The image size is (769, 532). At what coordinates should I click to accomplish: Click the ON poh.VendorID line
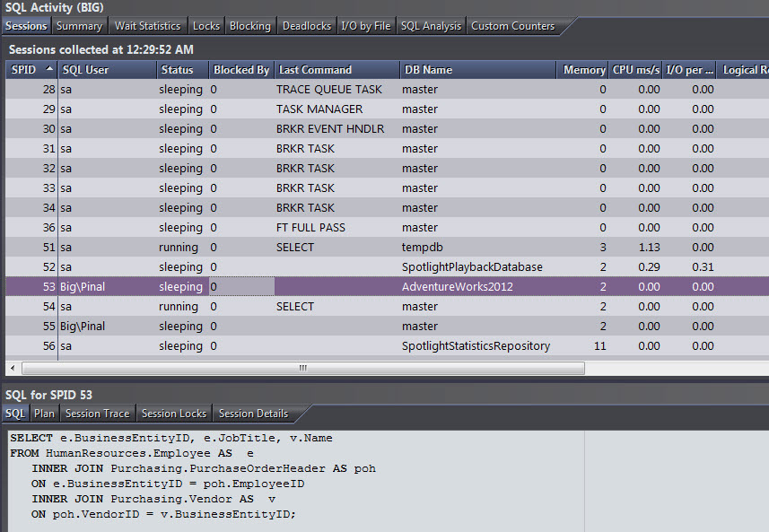tap(164, 514)
